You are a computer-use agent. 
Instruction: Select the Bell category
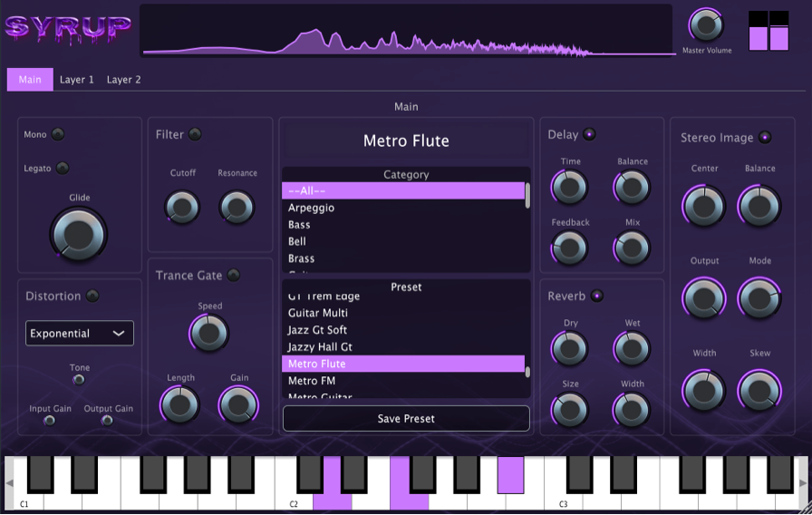(x=403, y=241)
